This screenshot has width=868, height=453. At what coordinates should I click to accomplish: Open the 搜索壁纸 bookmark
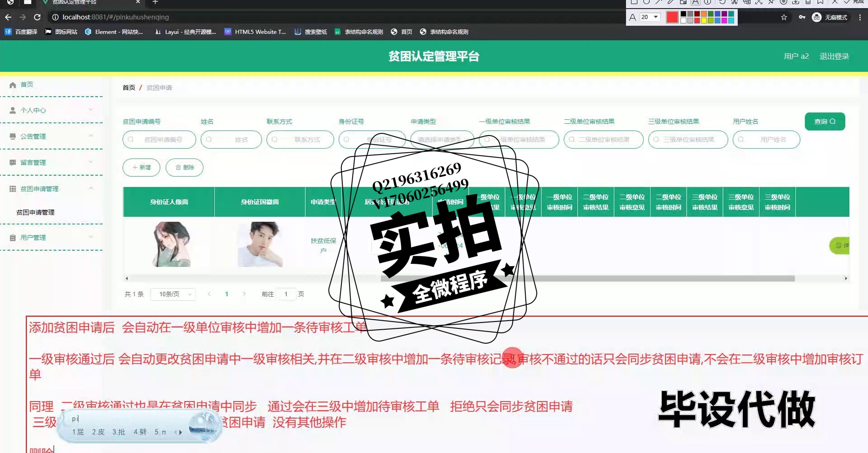[x=311, y=32]
